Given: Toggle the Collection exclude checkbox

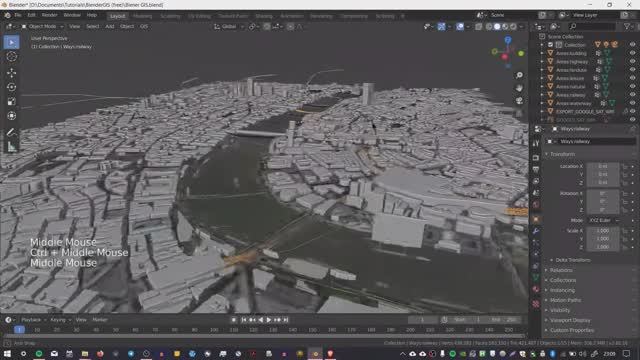Looking at the screenshot, I should [550, 45].
